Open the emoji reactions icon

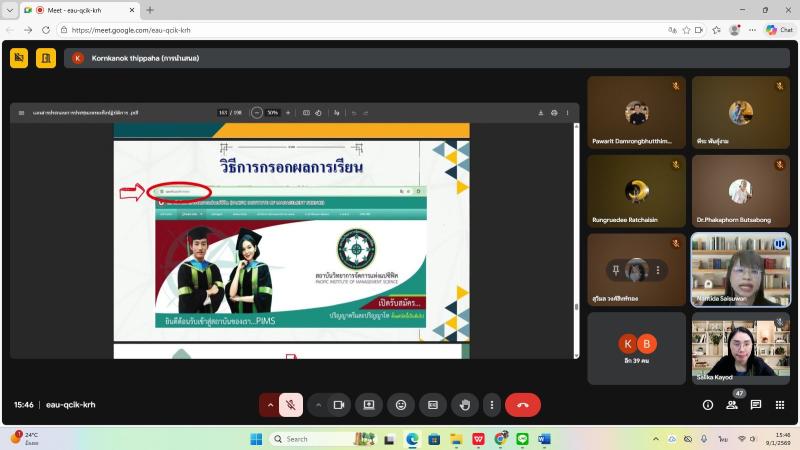pyautogui.click(x=401, y=405)
